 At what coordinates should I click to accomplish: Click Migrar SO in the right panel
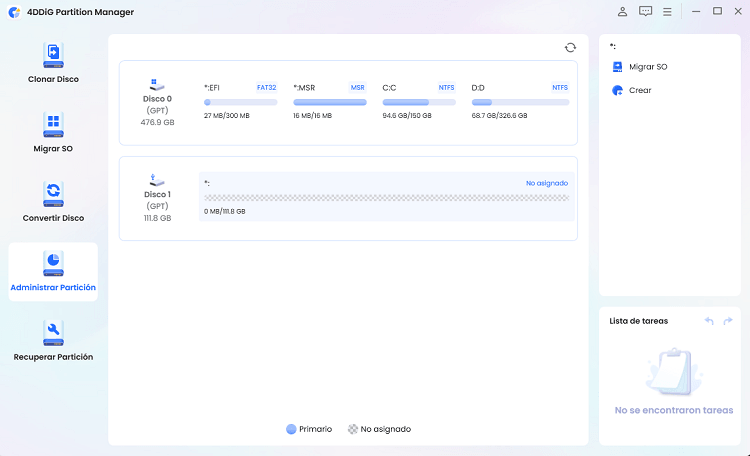(647, 67)
